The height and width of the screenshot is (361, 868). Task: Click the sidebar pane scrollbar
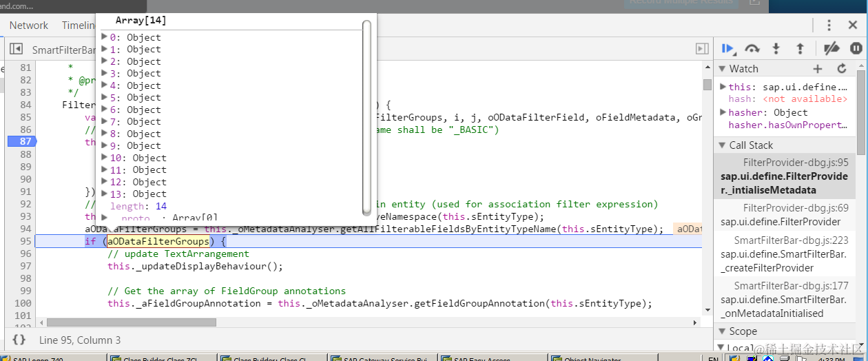[x=860, y=112]
